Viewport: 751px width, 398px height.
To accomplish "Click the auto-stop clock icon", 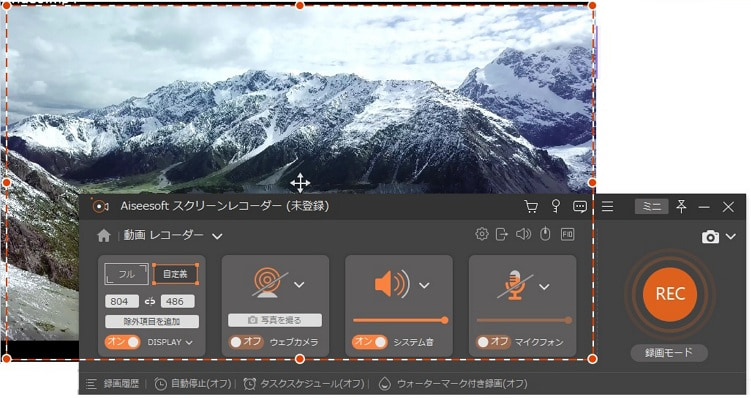I will click(160, 384).
